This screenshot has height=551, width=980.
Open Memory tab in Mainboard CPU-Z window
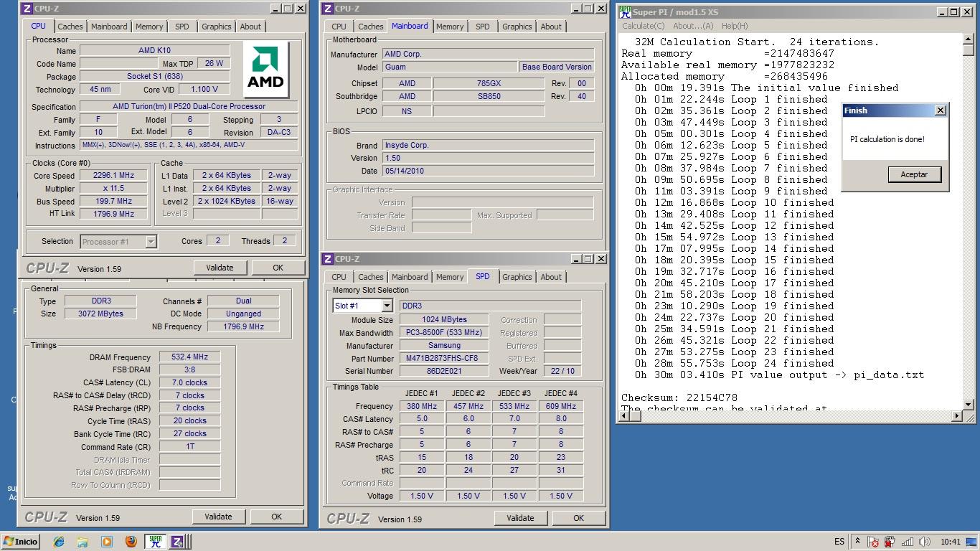coord(450,27)
